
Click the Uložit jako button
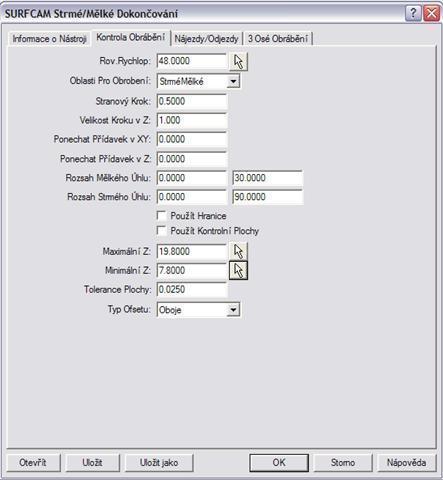[x=159, y=462]
